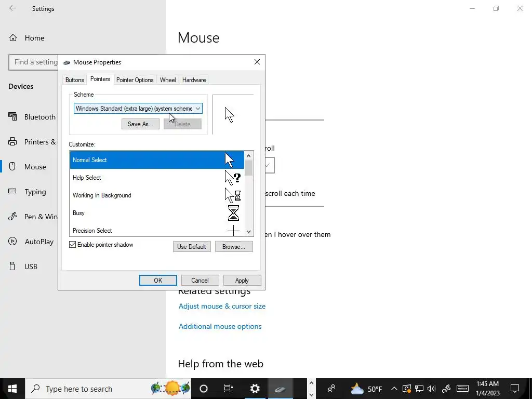Click the Save As... button
The width and height of the screenshot is (532, 399).
point(140,124)
